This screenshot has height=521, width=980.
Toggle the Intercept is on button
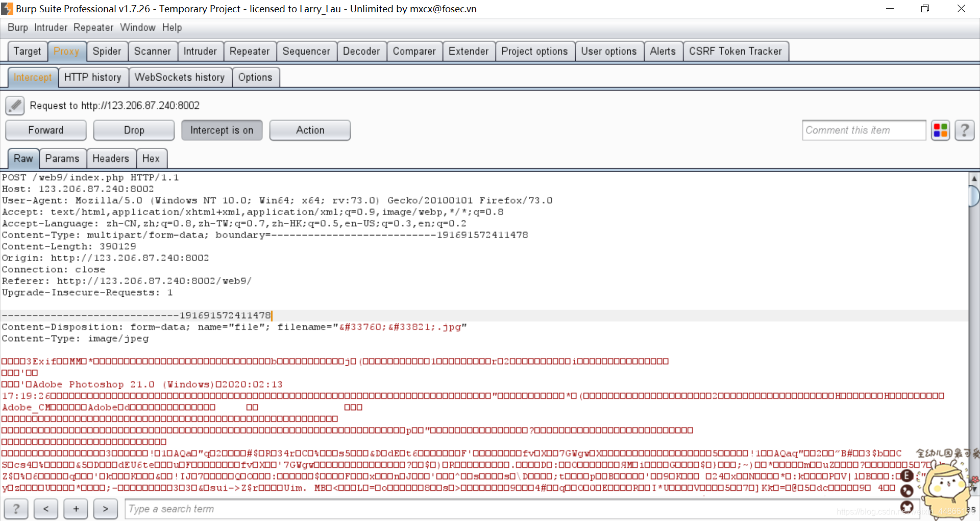(222, 130)
